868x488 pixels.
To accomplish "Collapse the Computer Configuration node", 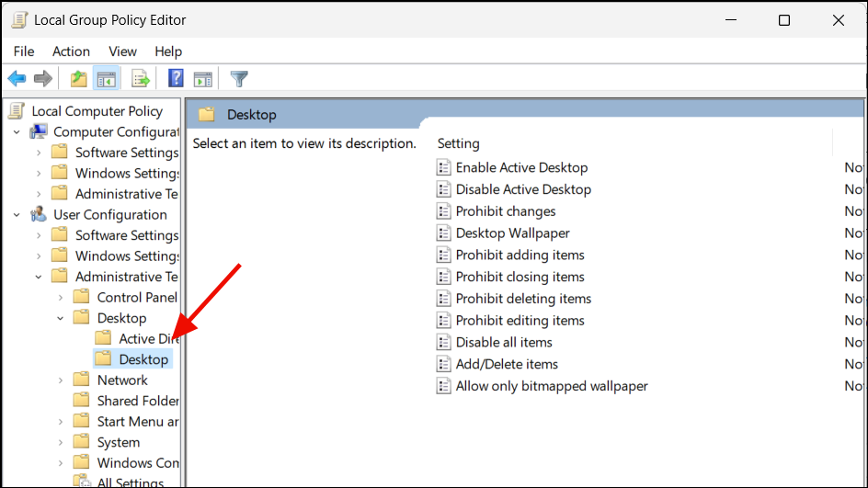I will point(17,132).
